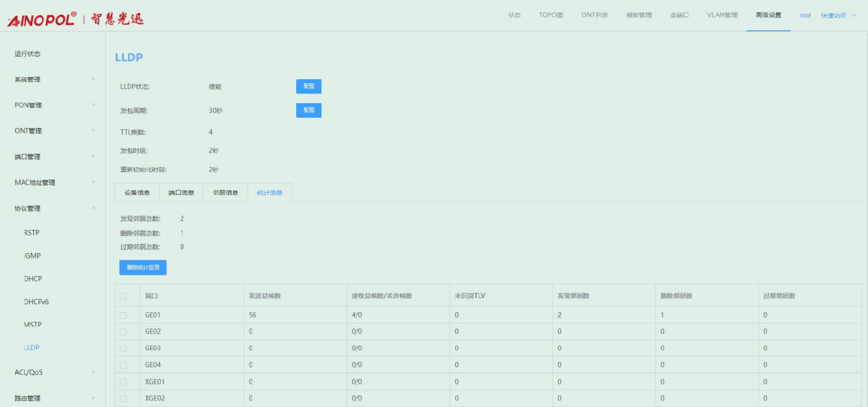The width and height of the screenshot is (868, 407).
Task: Open RSTP under 协议管理
Action: click(x=32, y=232)
